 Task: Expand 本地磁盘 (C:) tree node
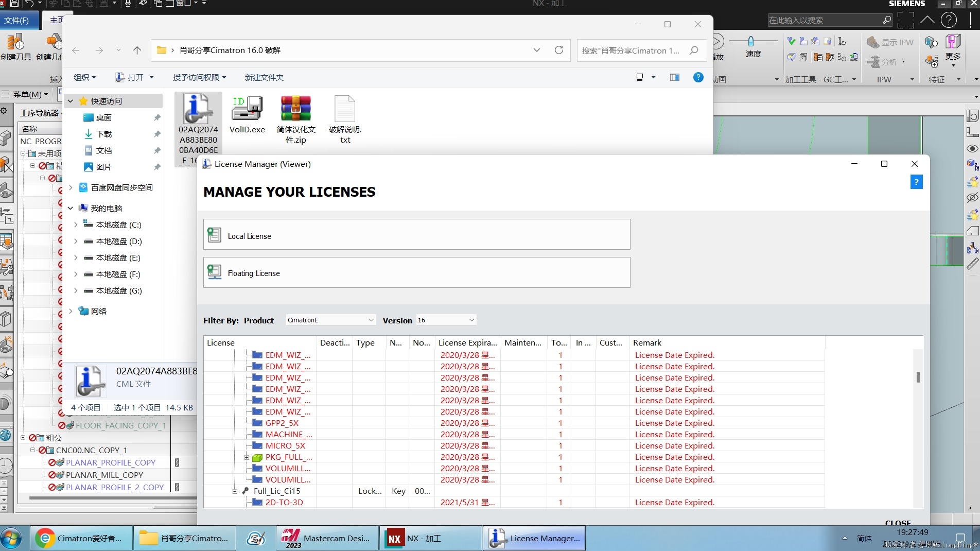(76, 225)
